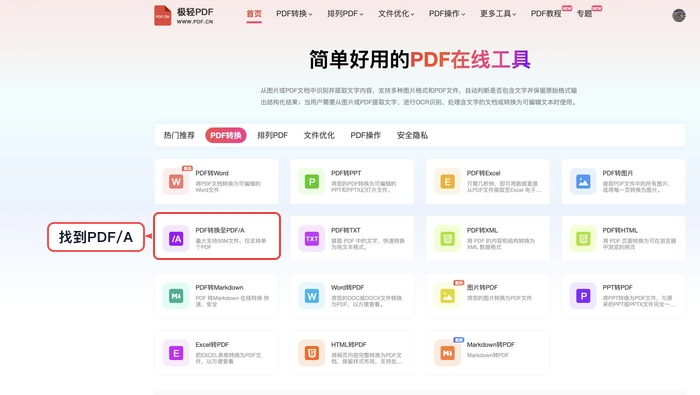Image resolution: width=700 pixels, height=395 pixels.
Task: Click the Markdown转PDF orange M icon
Action: tap(447, 353)
